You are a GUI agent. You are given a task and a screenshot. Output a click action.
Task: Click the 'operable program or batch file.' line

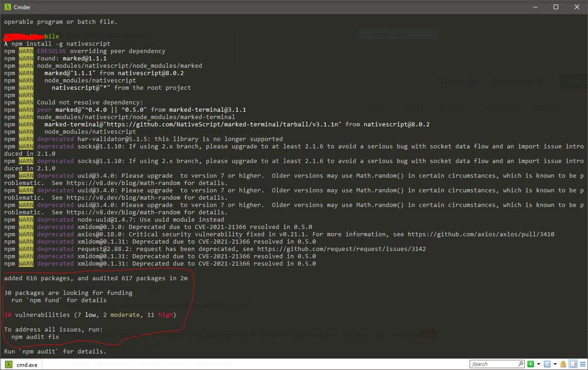click(x=60, y=22)
